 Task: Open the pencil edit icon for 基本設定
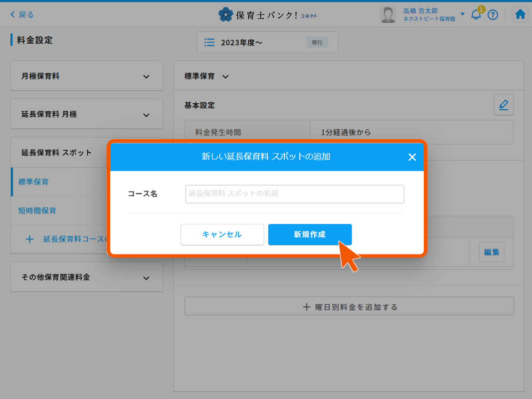tap(504, 105)
